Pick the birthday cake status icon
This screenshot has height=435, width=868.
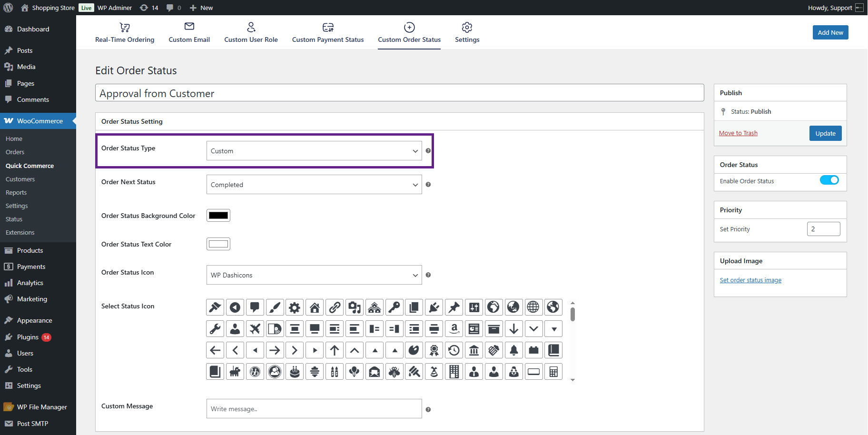(x=295, y=372)
